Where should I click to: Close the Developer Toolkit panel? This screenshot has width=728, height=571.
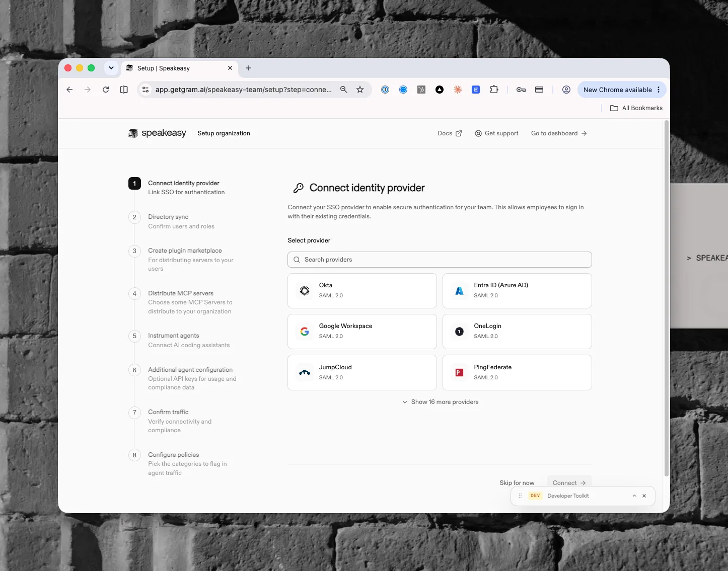tap(644, 496)
